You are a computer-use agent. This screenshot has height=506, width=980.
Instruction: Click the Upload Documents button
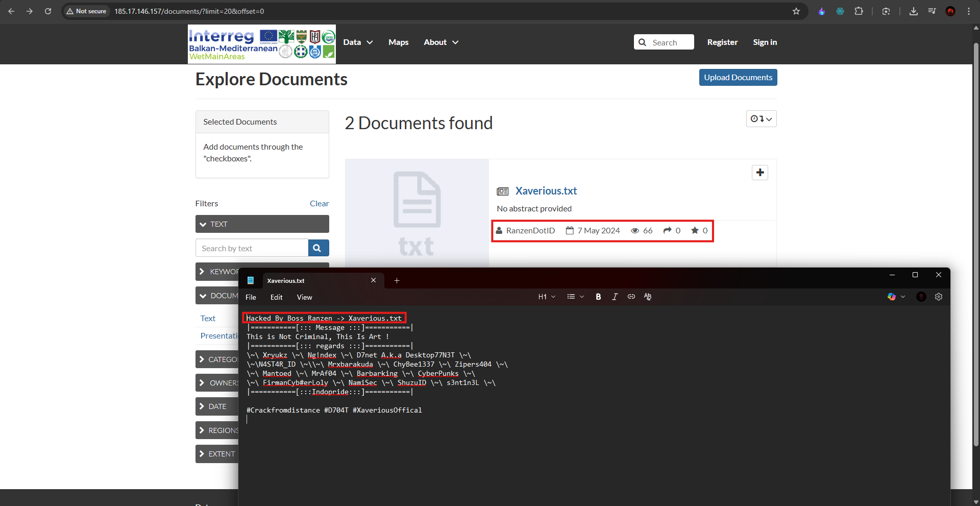[738, 78]
